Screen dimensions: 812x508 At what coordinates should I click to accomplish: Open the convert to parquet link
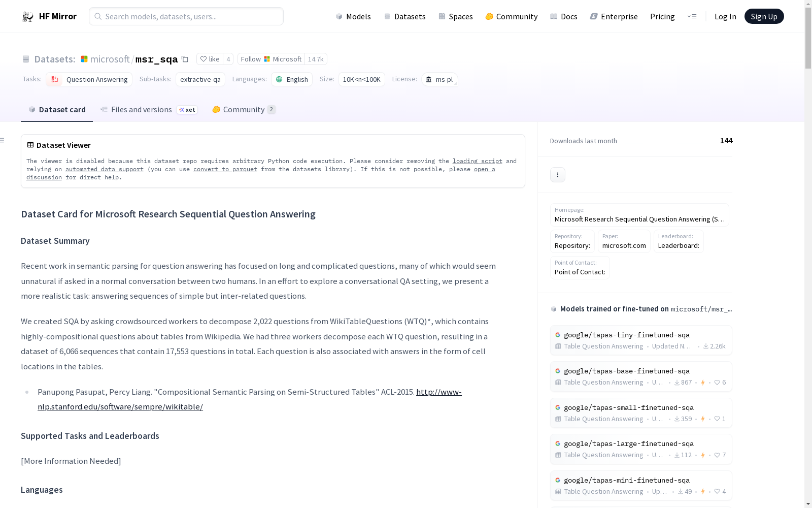(225, 169)
